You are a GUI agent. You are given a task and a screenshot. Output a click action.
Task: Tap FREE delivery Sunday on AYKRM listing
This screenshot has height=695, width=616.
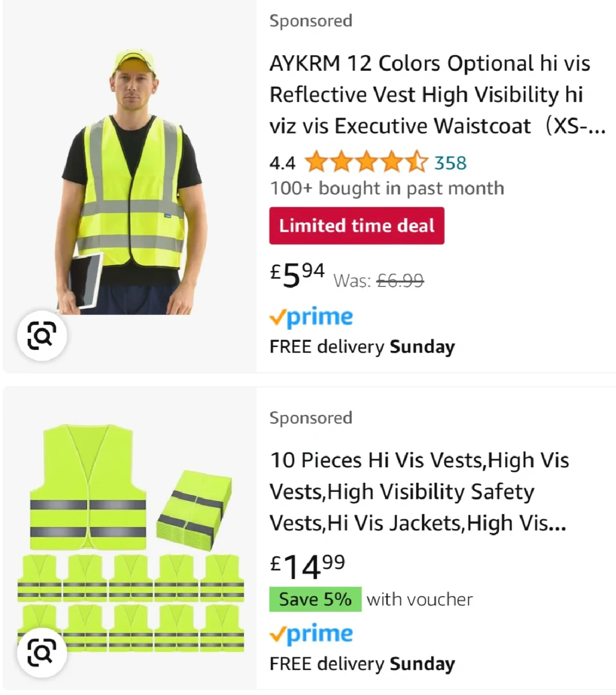point(362,347)
